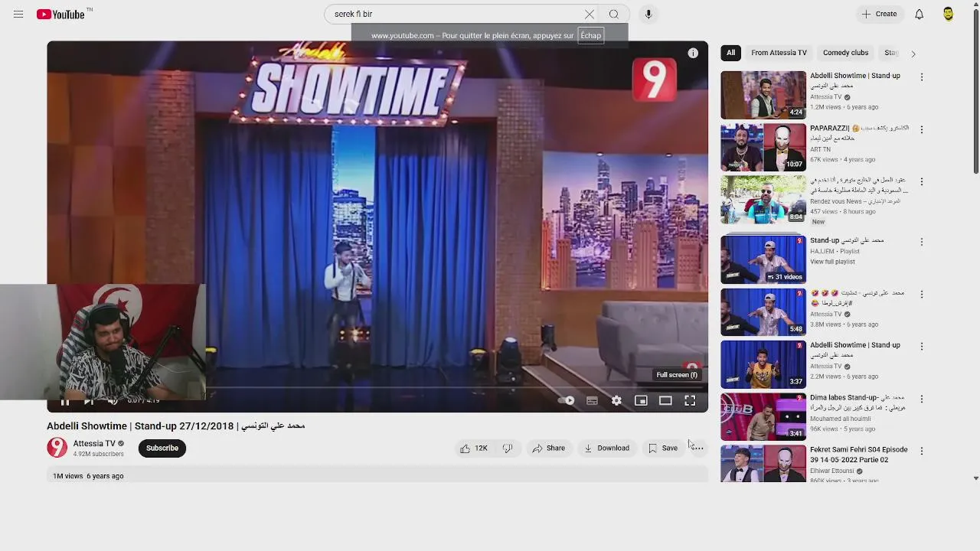The height and width of the screenshot is (551, 980).
Task: Open the options menu for the 2.2M views video
Action: pyautogui.click(x=922, y=347)
